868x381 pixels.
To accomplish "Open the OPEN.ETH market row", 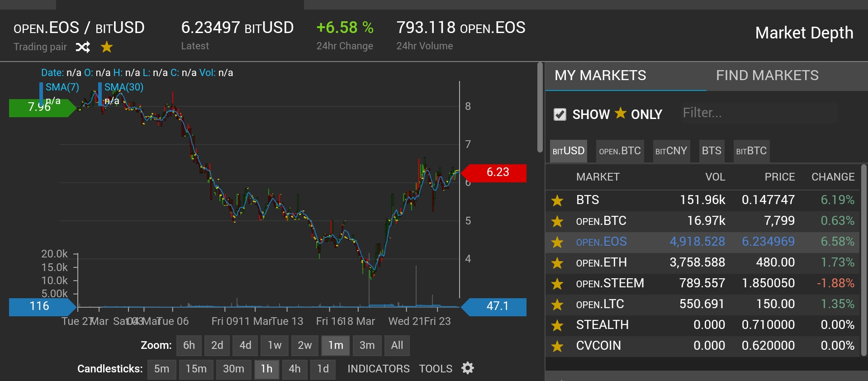I will tap(703, 262).
